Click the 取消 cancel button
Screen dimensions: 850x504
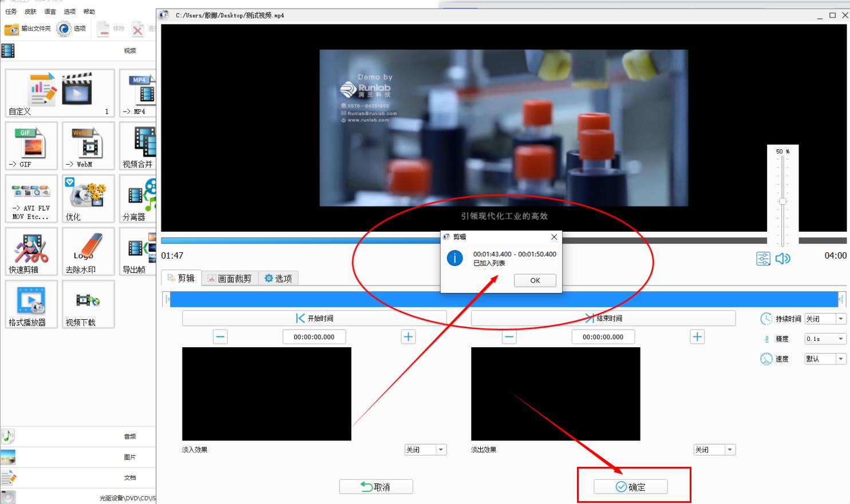pyautogui.click(x=376, y=487)
